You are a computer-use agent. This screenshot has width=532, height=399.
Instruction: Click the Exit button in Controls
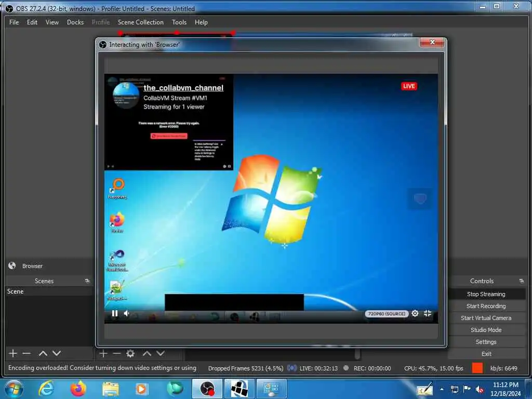tap(486, 354)
